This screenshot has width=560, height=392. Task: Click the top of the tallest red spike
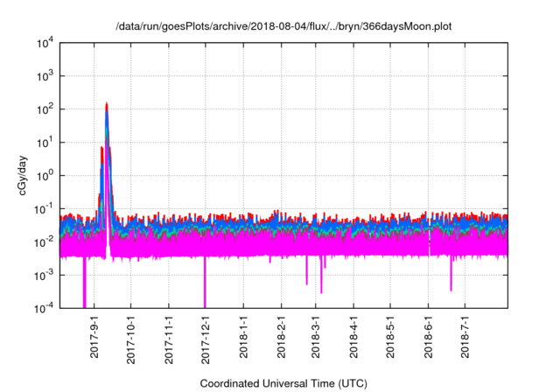click(107, 104)
